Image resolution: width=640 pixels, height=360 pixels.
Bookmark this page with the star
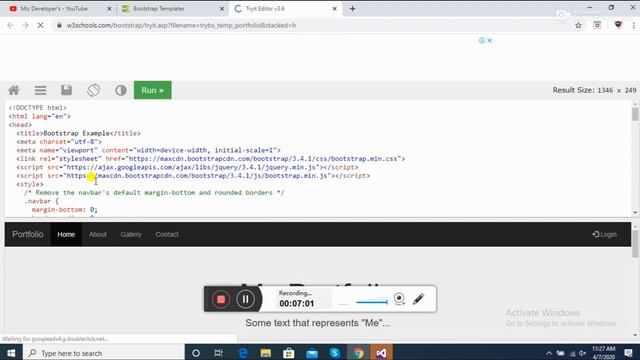click(x=578, y=25)
